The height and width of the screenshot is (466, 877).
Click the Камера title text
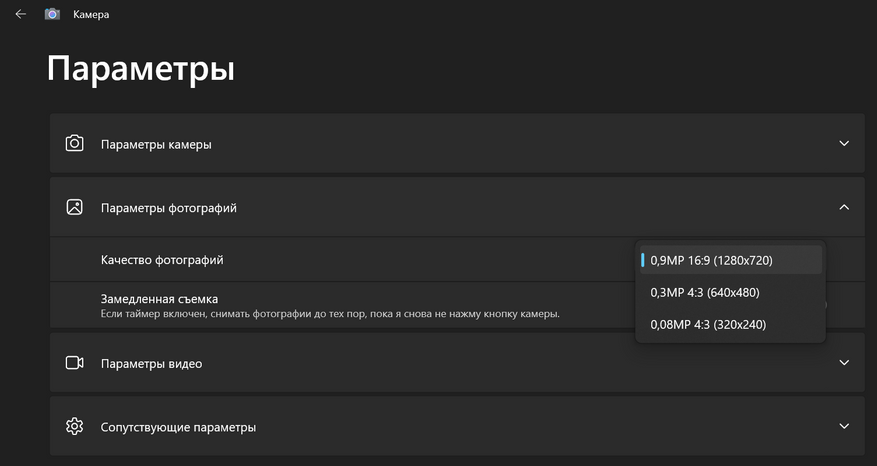(x=91, y=14)
